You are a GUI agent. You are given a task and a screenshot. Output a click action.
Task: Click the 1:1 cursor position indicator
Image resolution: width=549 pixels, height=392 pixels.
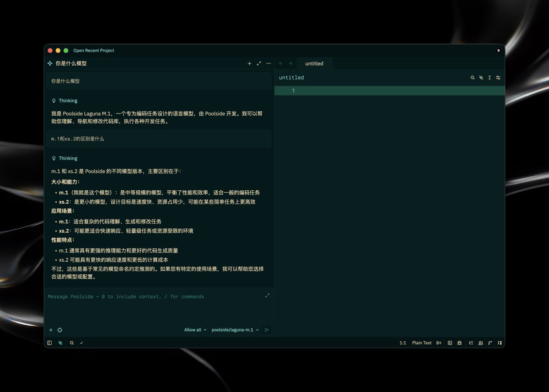click(403, 343)
